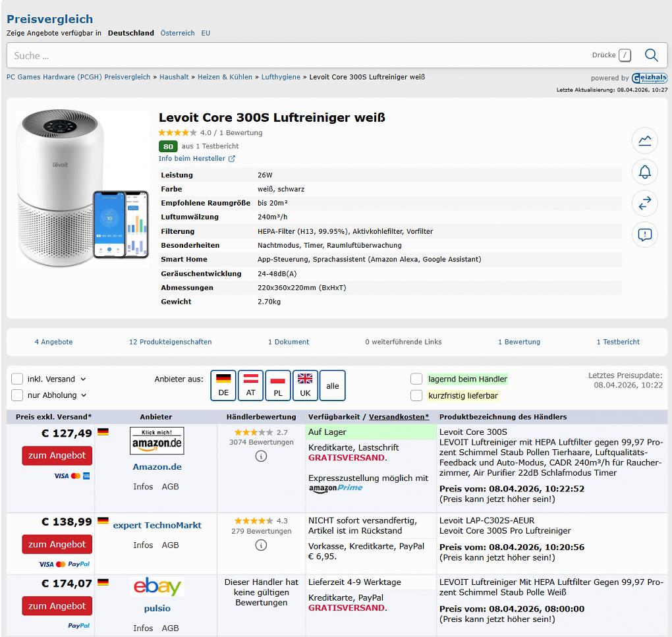
Task: Open the 1 Testbericht tab
Action: click(618, 342)
